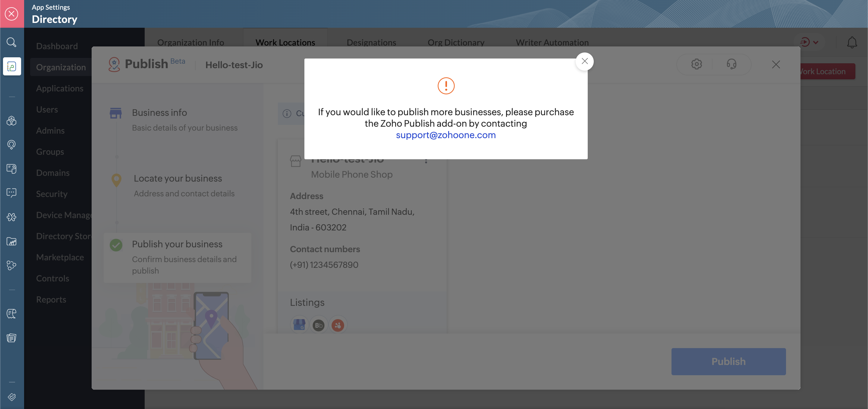Image resolution: width=868 pixels, height=409 pixels.
Task: Select Marketplace in the left menu
Action: pos(60,257)
